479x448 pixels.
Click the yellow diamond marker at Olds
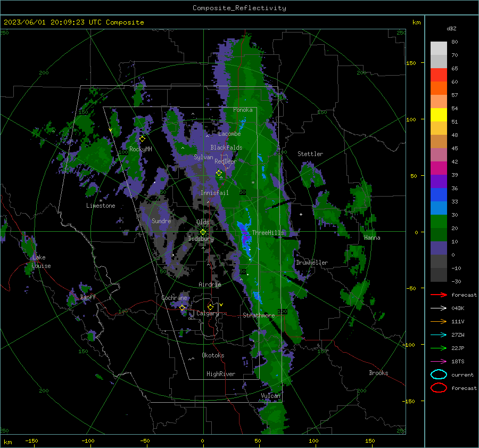[203, 232]
